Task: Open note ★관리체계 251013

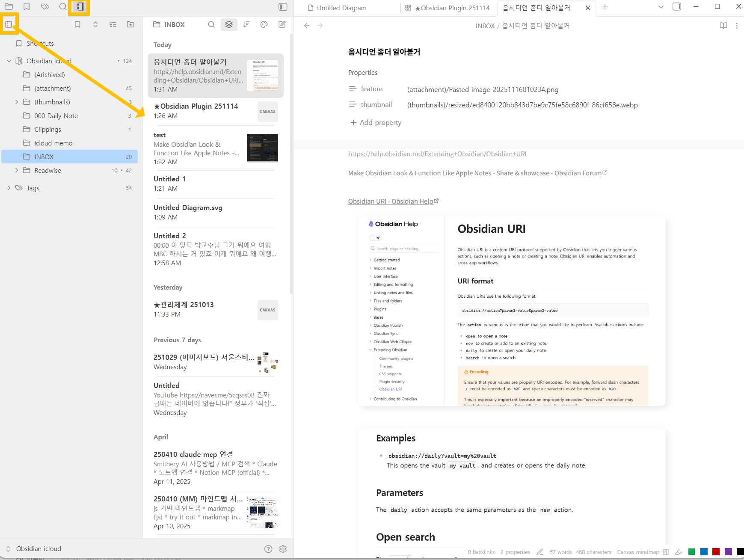Action: click(216, 309)
